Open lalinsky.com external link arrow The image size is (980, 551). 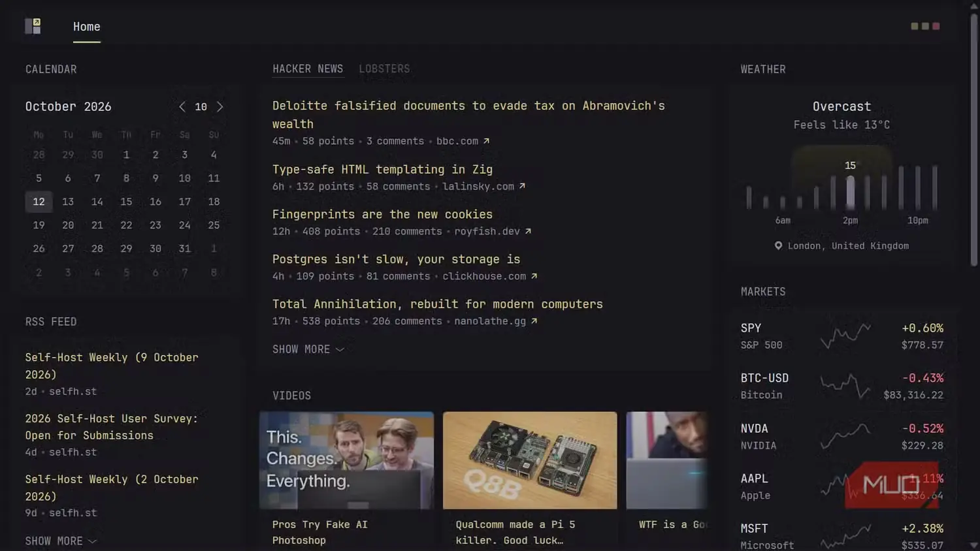coord(522,186)
